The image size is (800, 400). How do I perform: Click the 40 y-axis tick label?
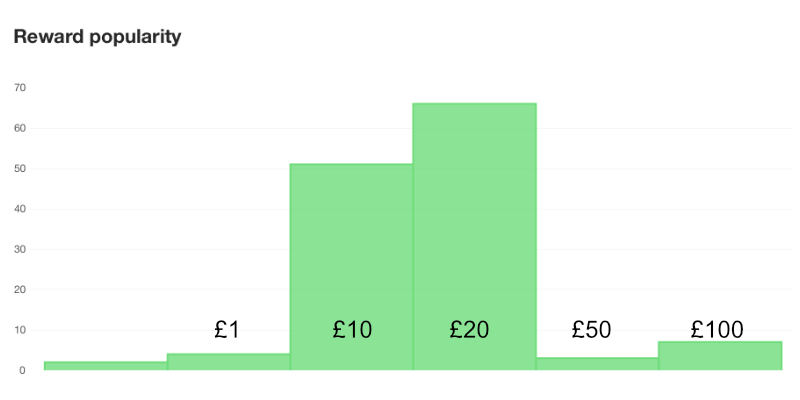click(x=20, y=209)
